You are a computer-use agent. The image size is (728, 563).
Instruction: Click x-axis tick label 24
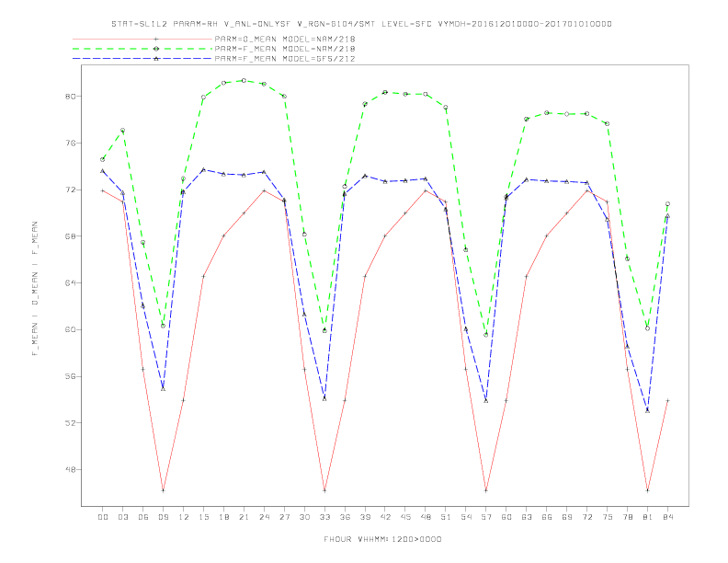coord(264,517)
